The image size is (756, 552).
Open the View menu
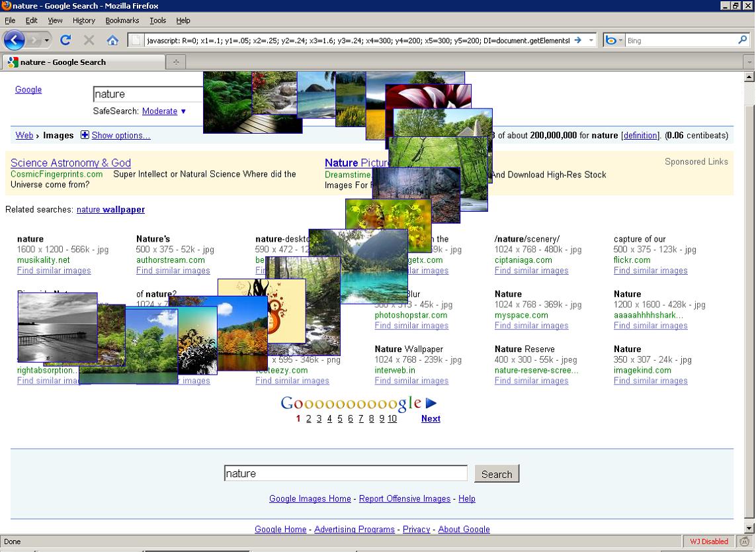pyautogui.click(x=55, y=21)
